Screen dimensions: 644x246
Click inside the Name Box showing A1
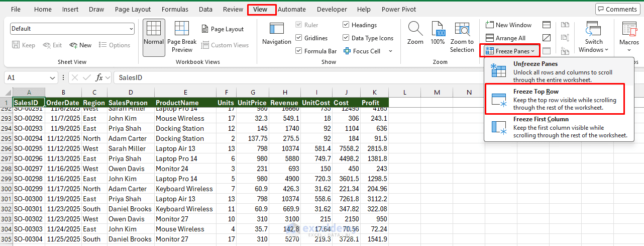(x=27, y=77)
